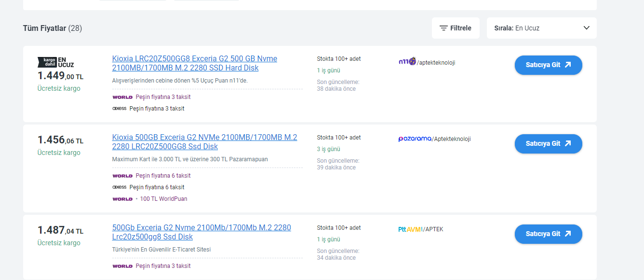The height and width of the screenshot is (280, 644).
Task: Click Ücretsiz kargo under 1.449,00 TL
Action: 59,88
